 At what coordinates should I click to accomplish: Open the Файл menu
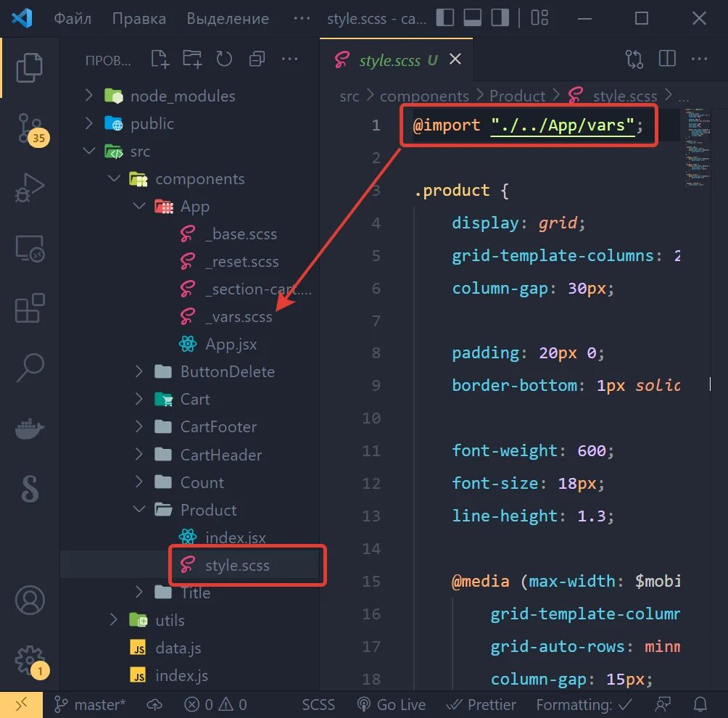pyautogui.click(x=73, y=19)
